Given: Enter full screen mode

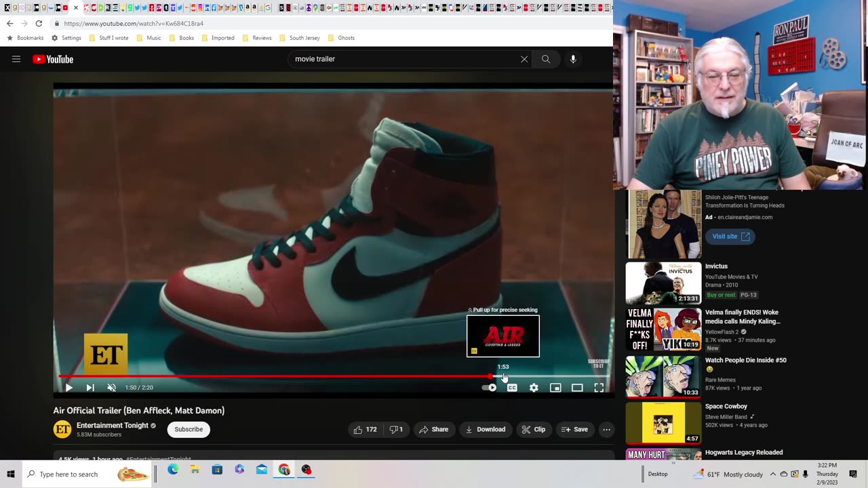Looking at the screenshot, I should coord(599,388).
